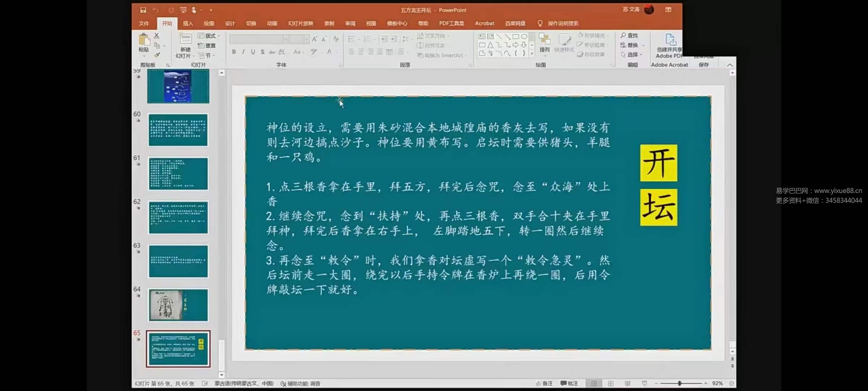The height and width of the screenshot is (391, 868).
Task: Select the Format Painter icon
Action: point(157,54)
